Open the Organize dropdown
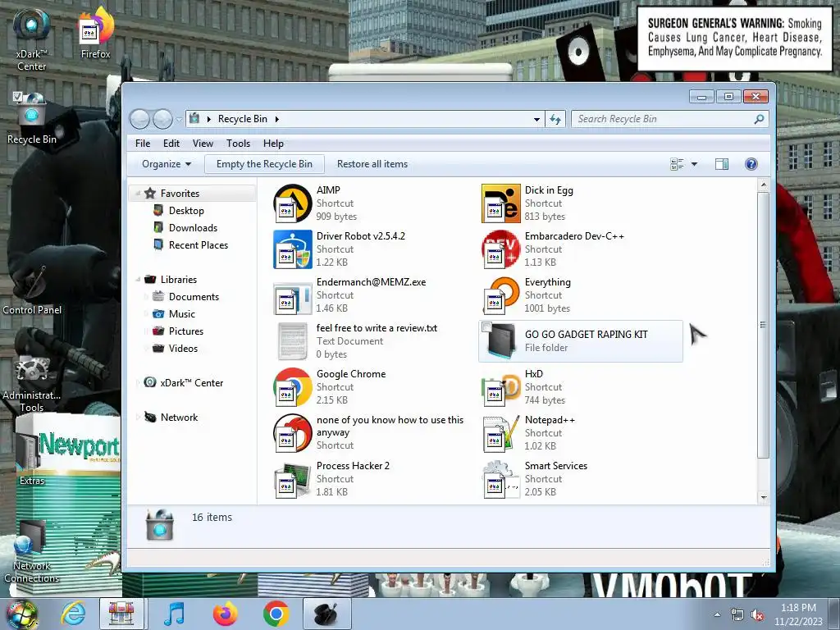840x630 pixels. [x=167, y=164]
